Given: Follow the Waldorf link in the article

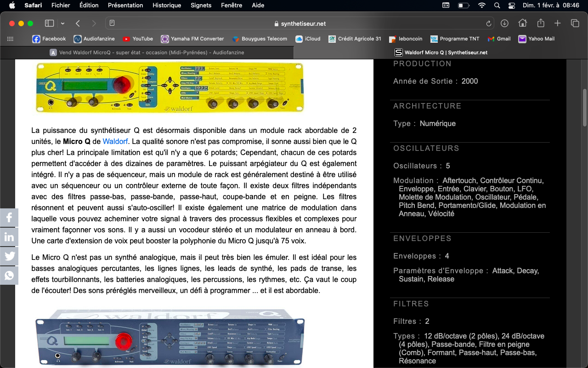Looking at the screenshot, I should [x=115, y=141].
